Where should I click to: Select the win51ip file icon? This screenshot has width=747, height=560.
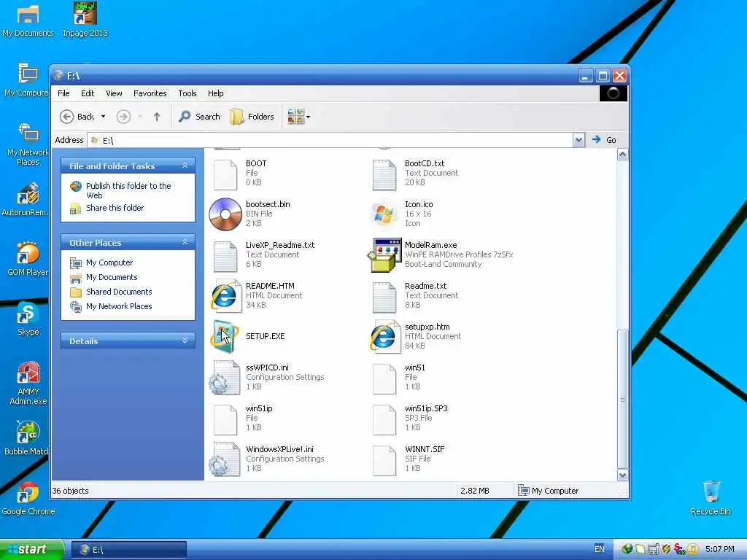tap(225, 419)
